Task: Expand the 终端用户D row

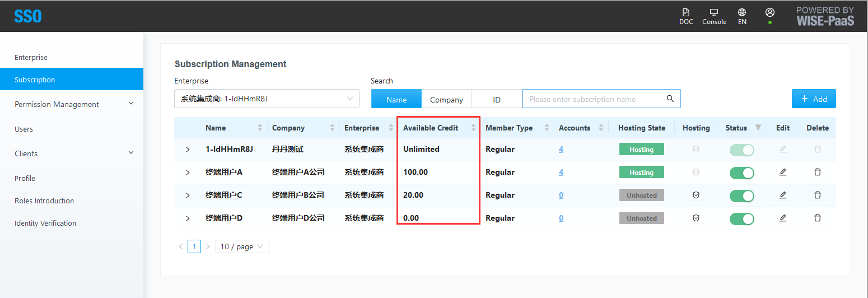Action: pyautogui.click(x=188, y=218)
